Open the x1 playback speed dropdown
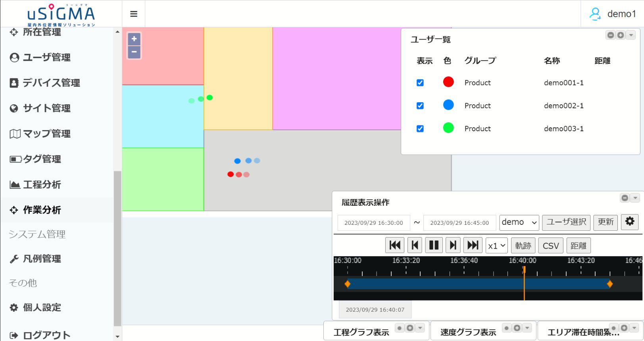This screenshot has width=644, height=341. click(497, 246)
